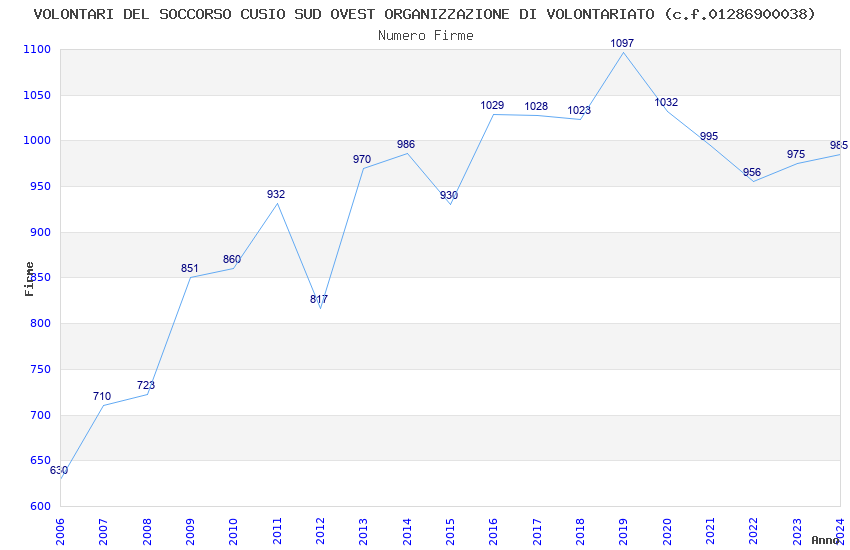This screenshot has width=850, height=550.
Task: Click the 2023 x-axis year label
Action: click(x=797, y=532)
